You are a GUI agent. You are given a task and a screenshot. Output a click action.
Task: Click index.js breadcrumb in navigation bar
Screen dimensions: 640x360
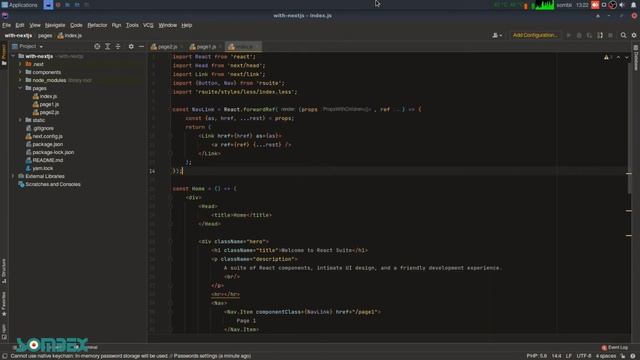70,36
